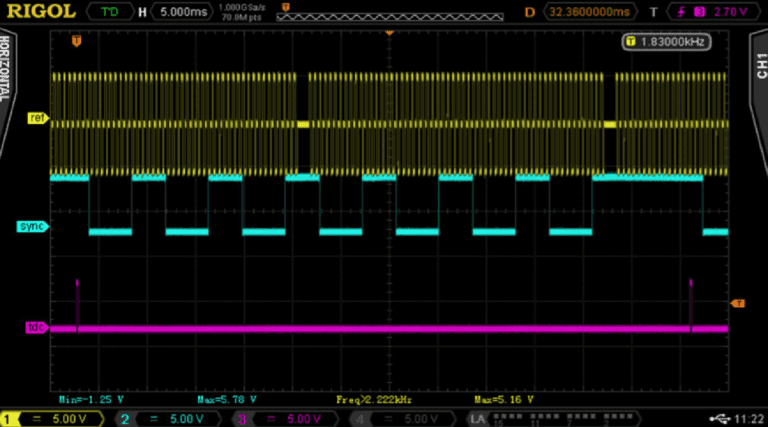Click the RIGOL logo
The height and width of the screenshot is (427, 768).
[x=41, y=11]
